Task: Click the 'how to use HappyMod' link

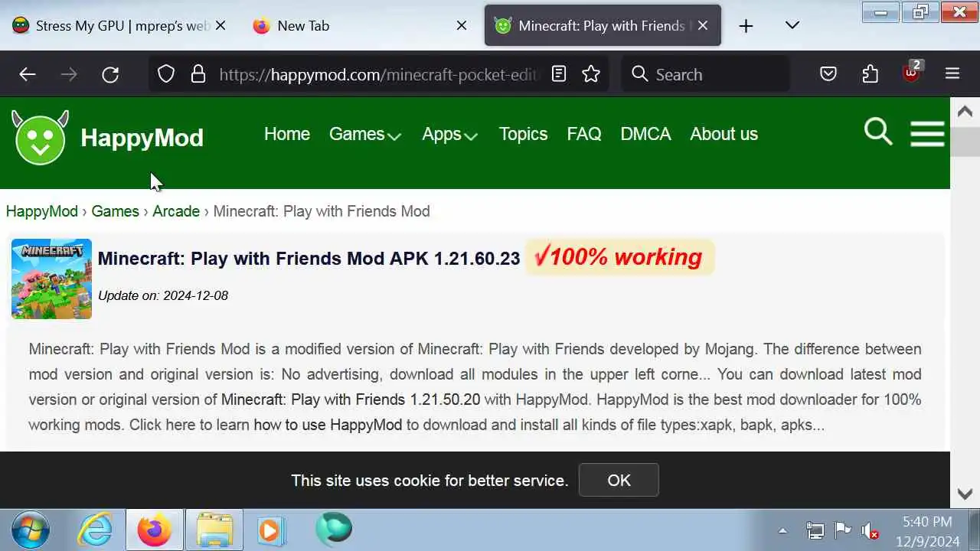Action: point(328,425)
